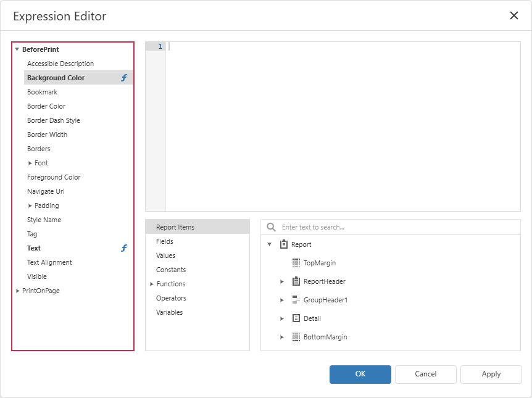Select the Report Items category
532x398 pixels.
(197, 227)
